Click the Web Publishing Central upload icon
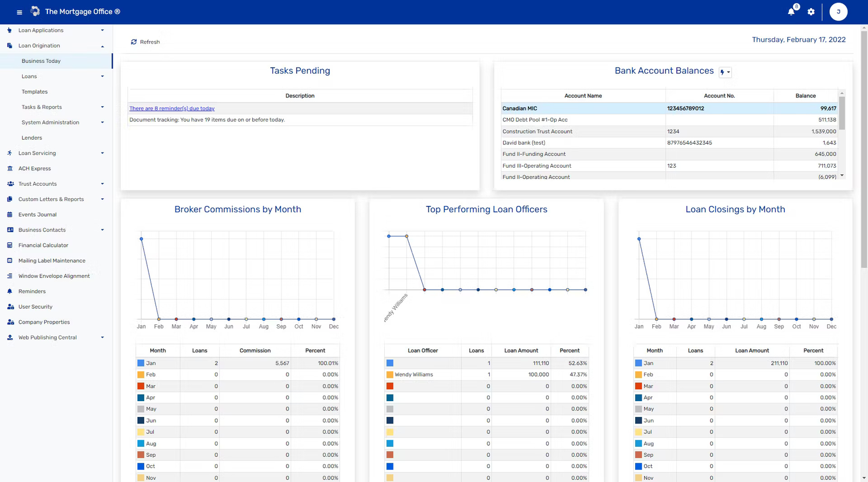Viewport: 868px width, 482px height. (x=10, y=337)
